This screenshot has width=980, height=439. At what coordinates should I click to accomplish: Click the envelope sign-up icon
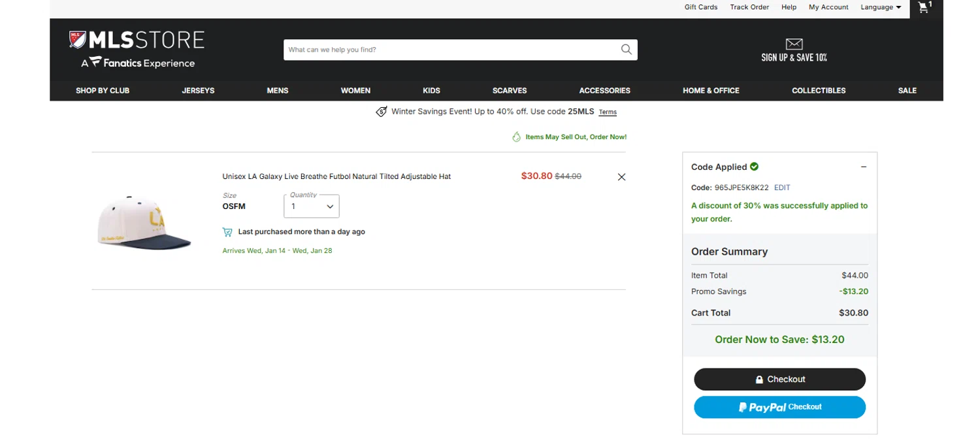tap(794, 44)
